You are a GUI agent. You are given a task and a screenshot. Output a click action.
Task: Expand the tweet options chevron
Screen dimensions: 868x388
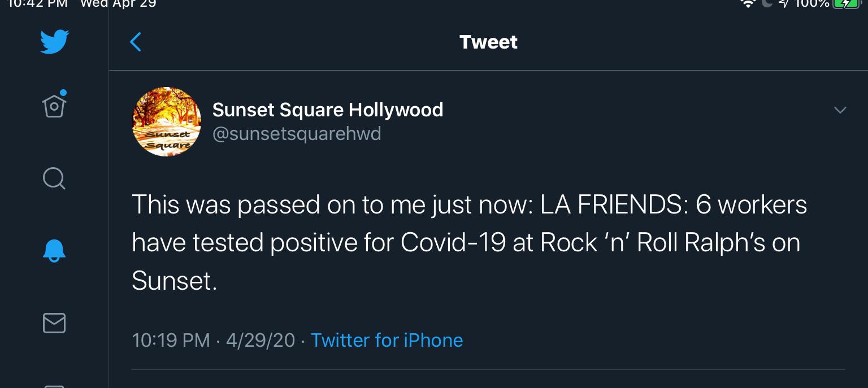(x=840, y=110)
